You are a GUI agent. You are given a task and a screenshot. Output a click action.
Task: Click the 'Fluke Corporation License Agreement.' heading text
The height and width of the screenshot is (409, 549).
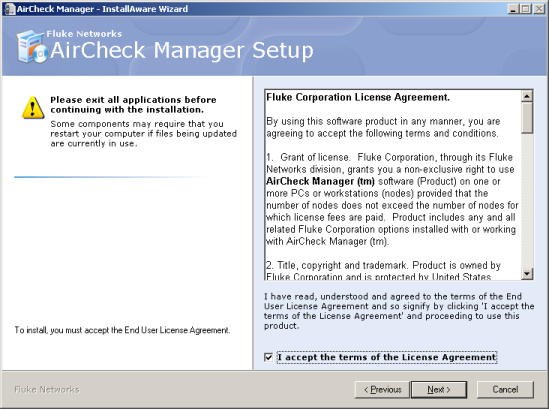(358, 97)
